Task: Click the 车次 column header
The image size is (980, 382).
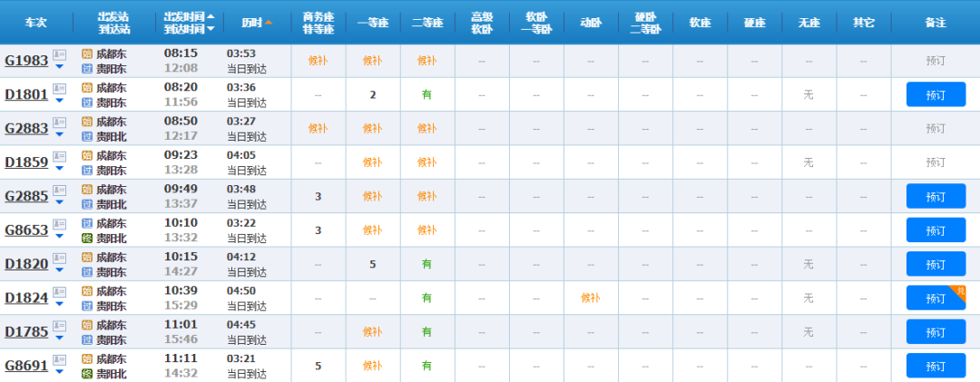Action: [x=35, y=23]
